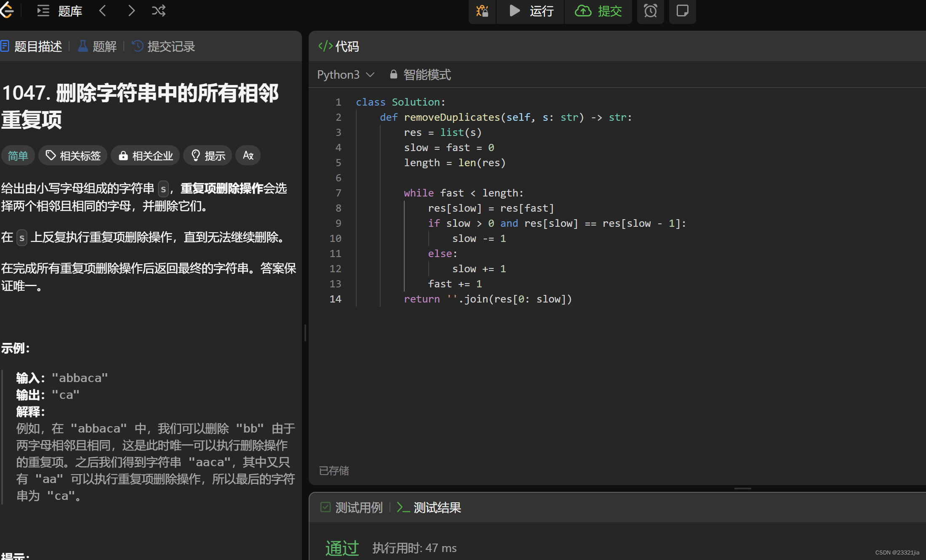926x560 pixels.
Task: Pick a random problem shuffle icon
Action: (x=159, y=11)
